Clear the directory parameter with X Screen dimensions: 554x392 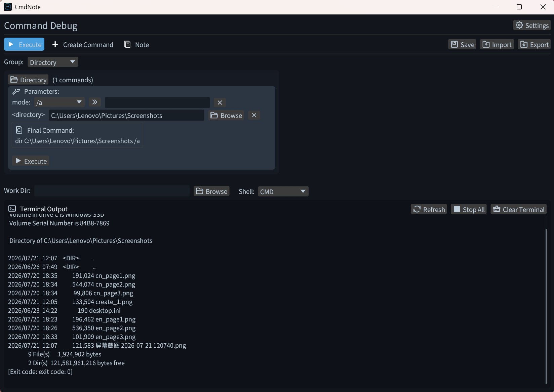click(x=254, y=115)
